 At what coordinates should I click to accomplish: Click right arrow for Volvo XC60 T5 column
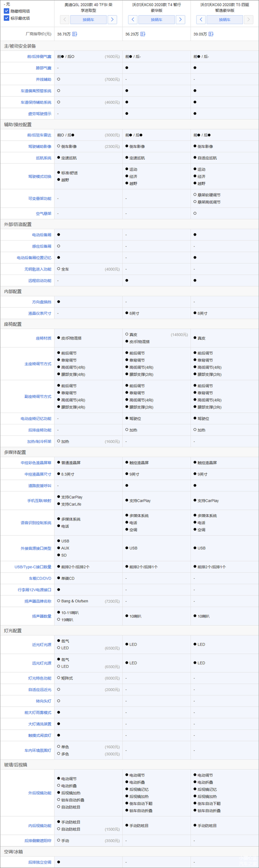pos(248,20)
